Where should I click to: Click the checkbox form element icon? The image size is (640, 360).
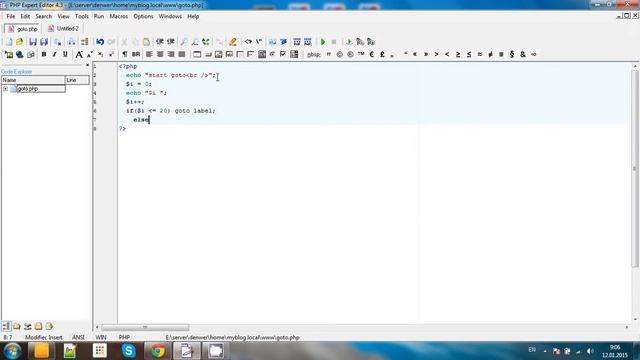coord(283,54)
